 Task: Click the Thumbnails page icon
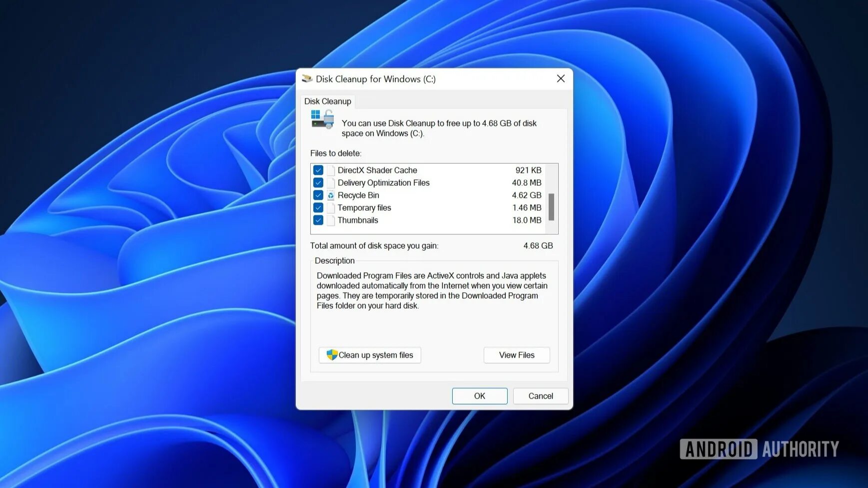coord(331,220)
